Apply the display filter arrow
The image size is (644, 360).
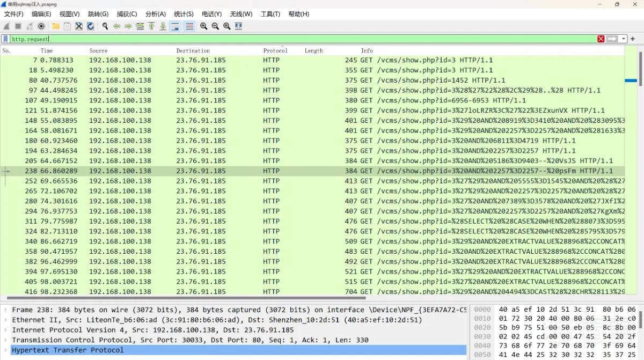612,39
